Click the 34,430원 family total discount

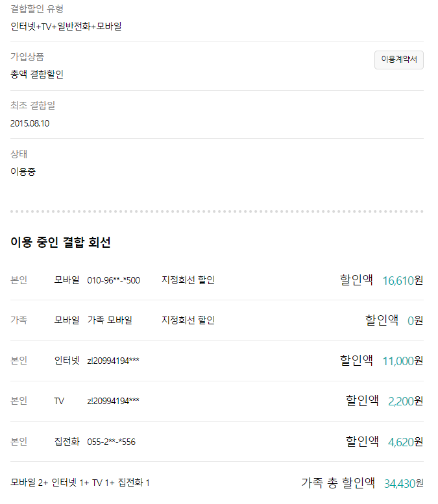[403, 483]
